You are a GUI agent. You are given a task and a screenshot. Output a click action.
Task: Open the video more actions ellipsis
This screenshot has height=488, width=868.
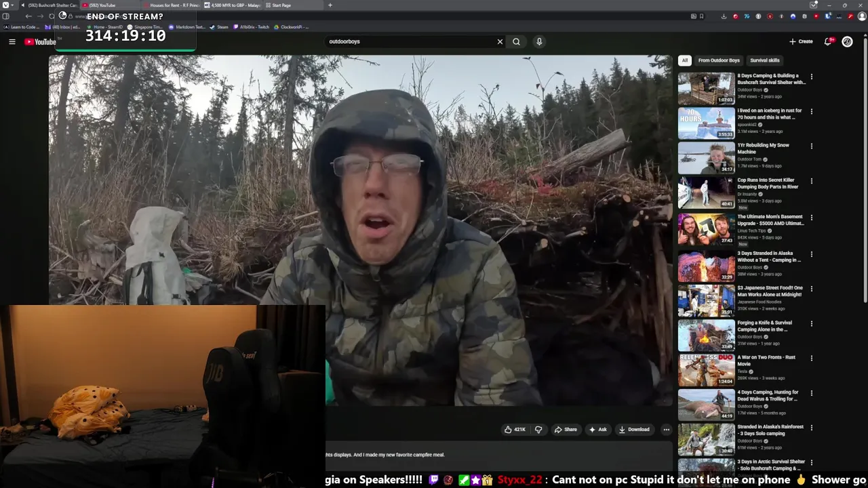tap(667, 430)
